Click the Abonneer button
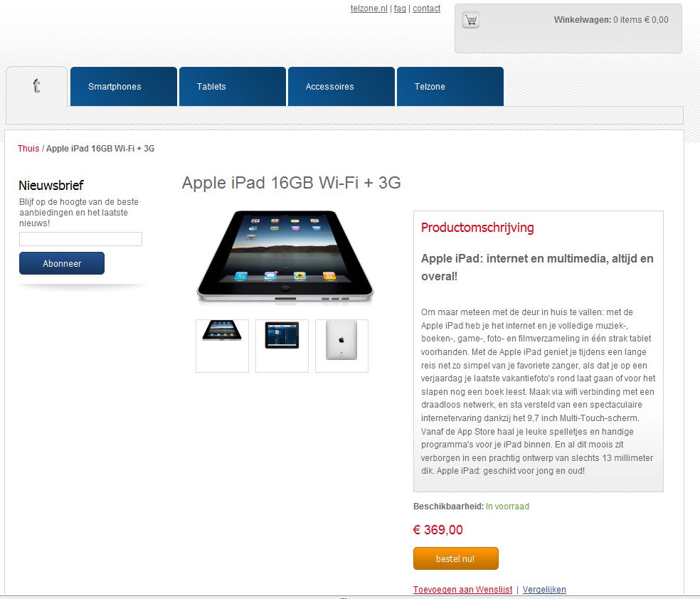Screen dimensions: 700x599 62,263
